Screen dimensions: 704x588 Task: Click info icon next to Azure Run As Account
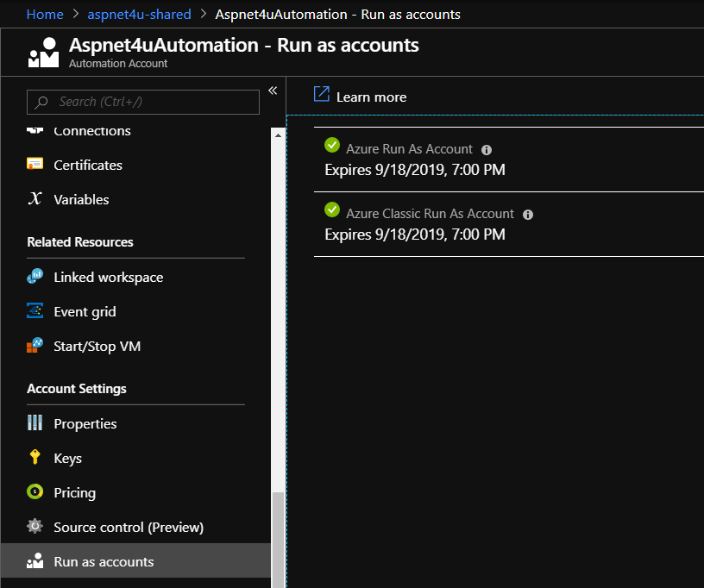487,150
